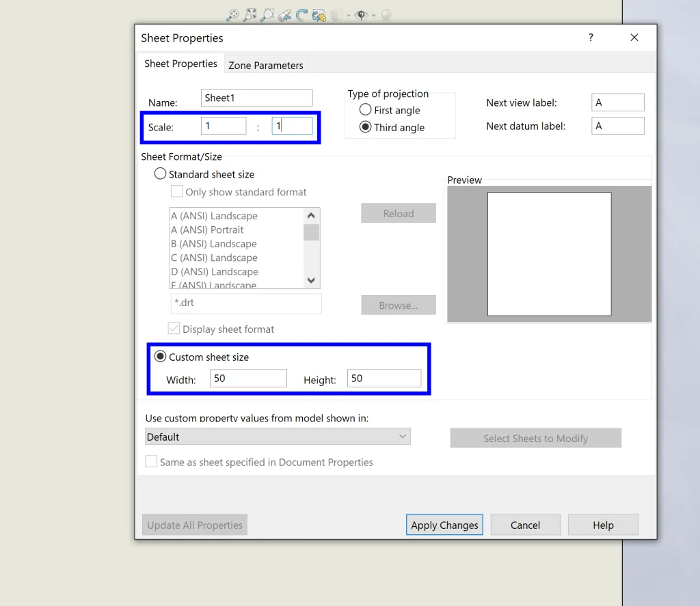Close the Sheet Properties dialog
Image resolution: width=700 pixels, height=606 pixels.
click(634, 38)
